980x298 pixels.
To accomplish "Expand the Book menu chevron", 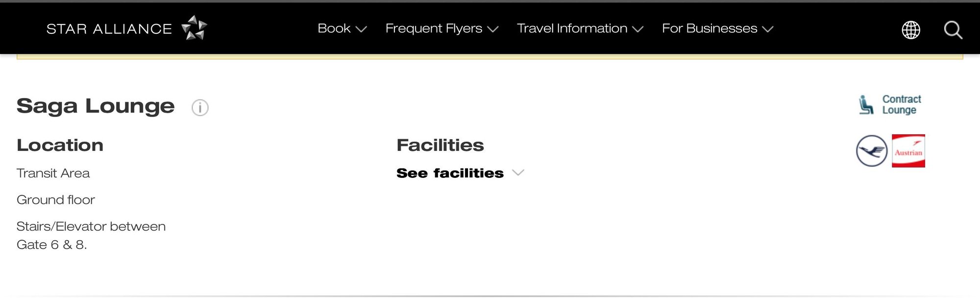I will 361,29.
